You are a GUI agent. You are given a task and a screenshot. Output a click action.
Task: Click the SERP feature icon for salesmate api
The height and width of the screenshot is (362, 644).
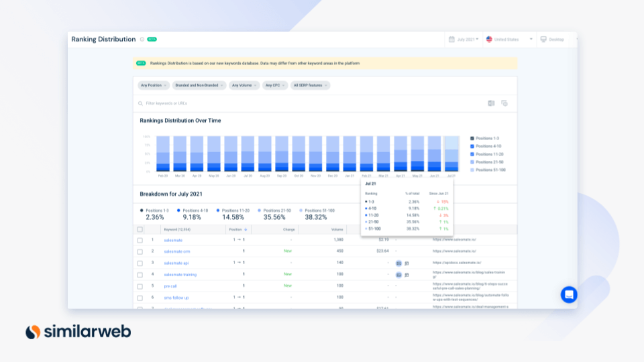click(398, 263)
